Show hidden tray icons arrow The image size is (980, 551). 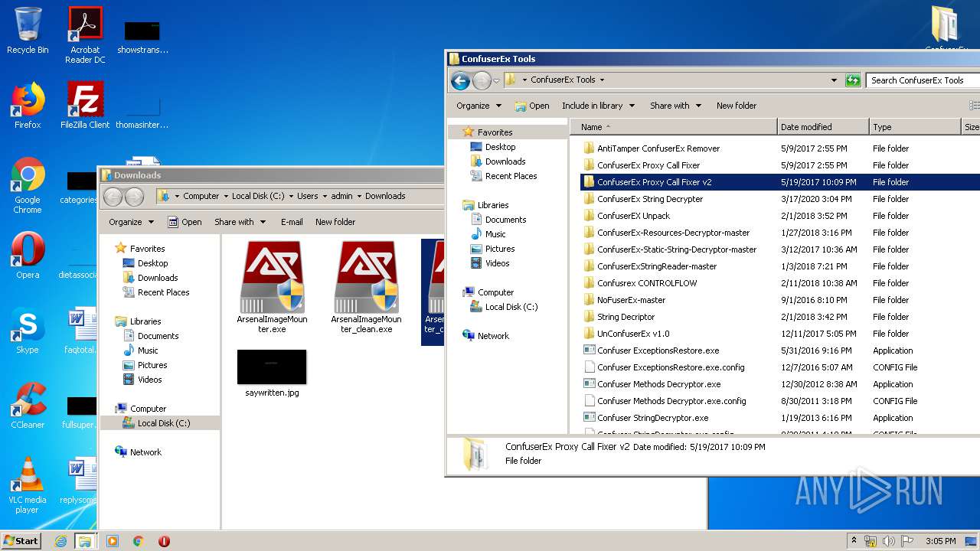(854, 541)
